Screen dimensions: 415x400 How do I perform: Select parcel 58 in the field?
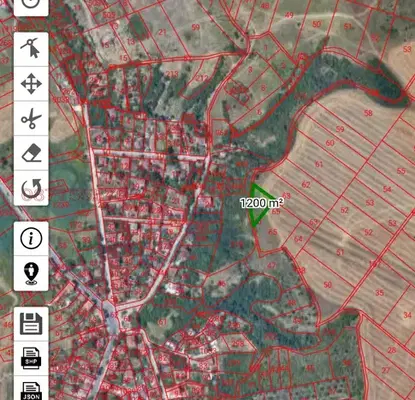(x=368, y=113)
